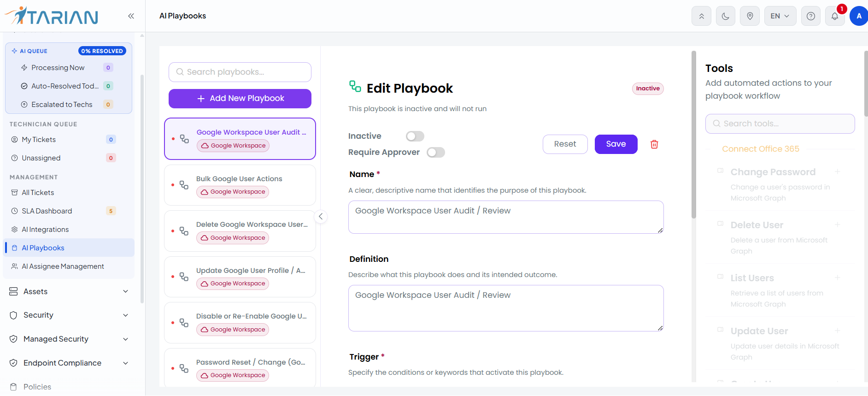The height and width of the screenshot is (396, 868).
Task: Focus the Search playbooks field
Action: [240, 72]
